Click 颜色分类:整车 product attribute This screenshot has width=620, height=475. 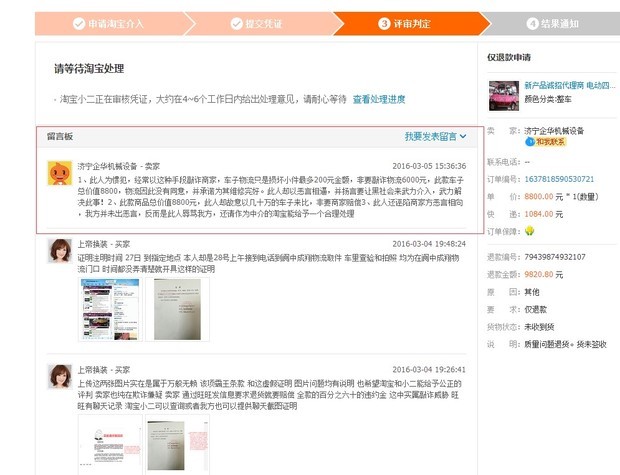point(548,99)
